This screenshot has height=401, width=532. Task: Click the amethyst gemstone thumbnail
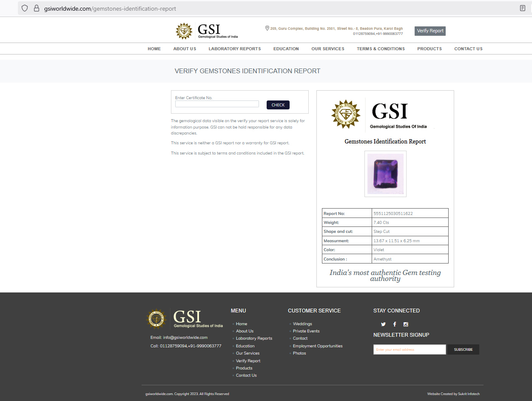tap(385, 174)
